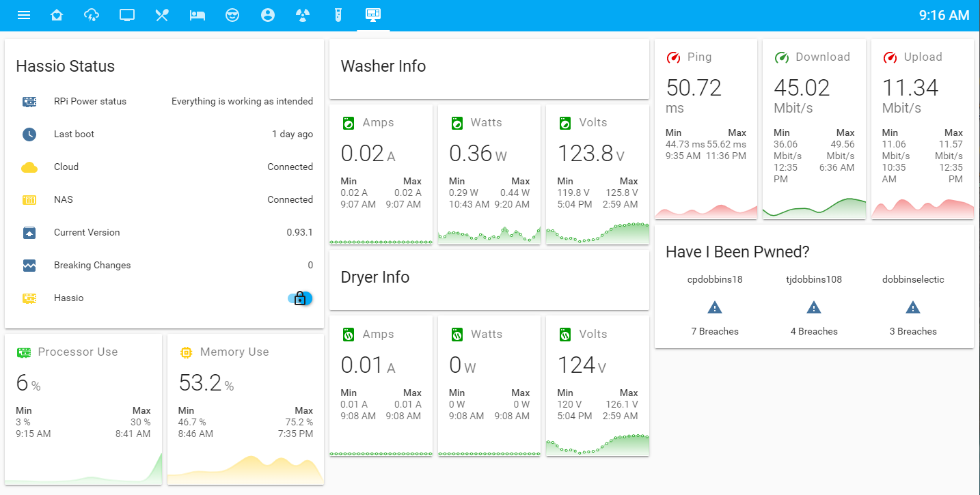Click the Cloud Connected status row
Screen dimensions: 980x495
point(164,167)
